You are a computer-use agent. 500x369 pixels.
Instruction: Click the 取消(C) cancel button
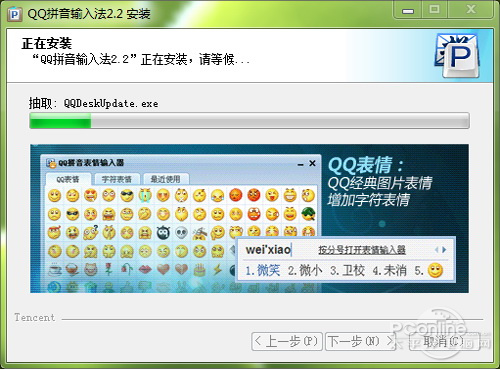pos(444,341)
